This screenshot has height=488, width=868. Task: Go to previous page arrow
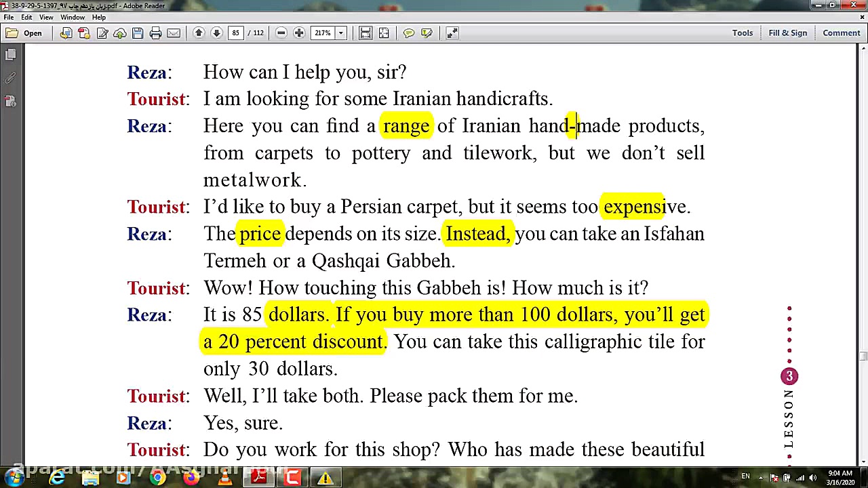point(199,33)
